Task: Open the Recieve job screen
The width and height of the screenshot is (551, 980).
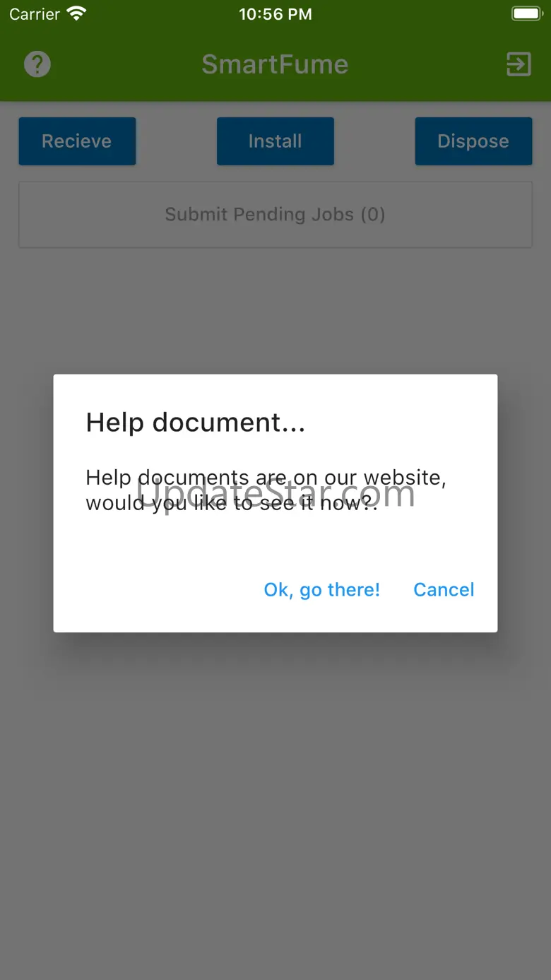Action: click(x=77, y=141)
